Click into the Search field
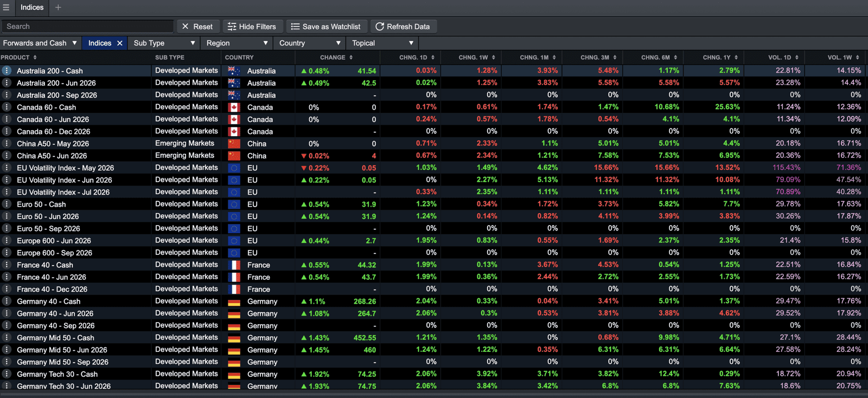 (x=87, y=27)
